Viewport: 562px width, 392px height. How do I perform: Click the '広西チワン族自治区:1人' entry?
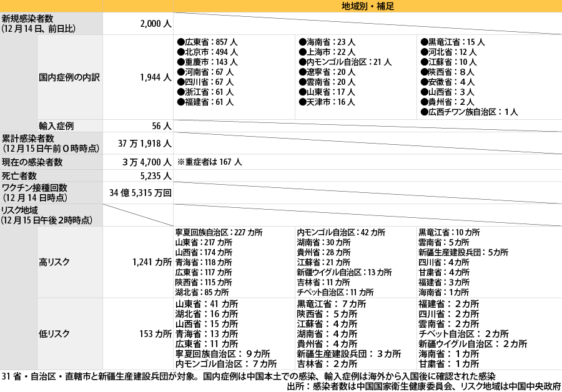tap(469, 112)
